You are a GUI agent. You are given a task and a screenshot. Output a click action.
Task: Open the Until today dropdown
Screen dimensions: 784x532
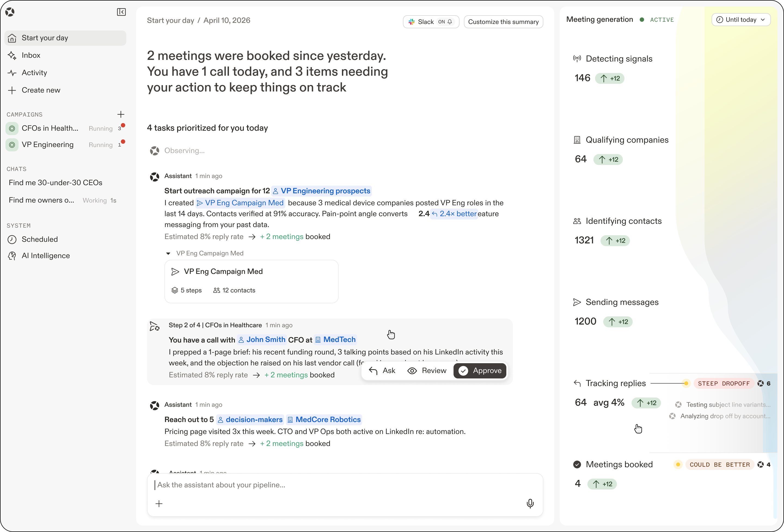coord(741,20)
